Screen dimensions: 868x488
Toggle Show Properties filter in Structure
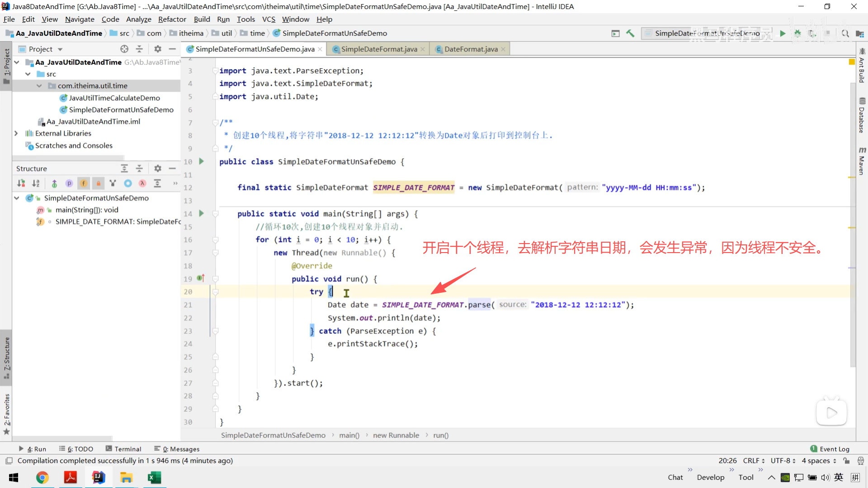(x=69, y=183)
